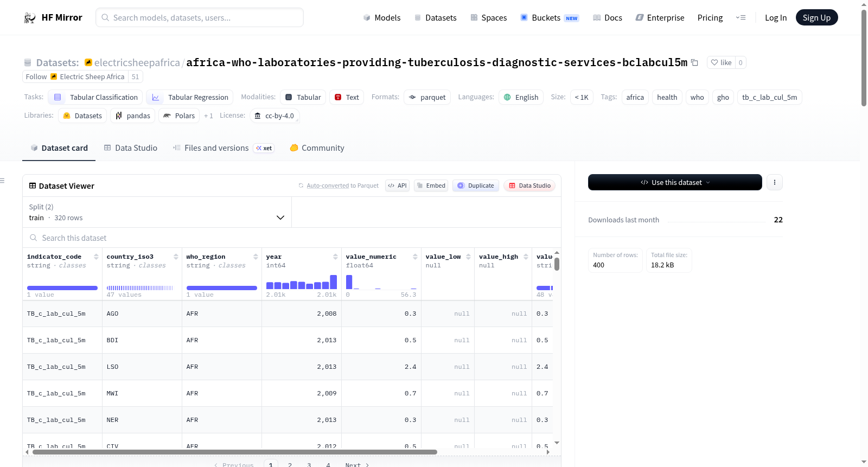The image size is (868, 467).
Task: Select the Tabular Classification task tag
Action: tap(95, 97)
